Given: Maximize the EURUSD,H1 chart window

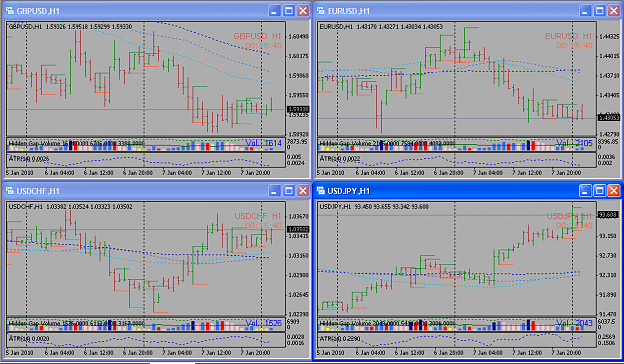Looking at the screenshot, I should pyautogui.click(x=599, y=11).
